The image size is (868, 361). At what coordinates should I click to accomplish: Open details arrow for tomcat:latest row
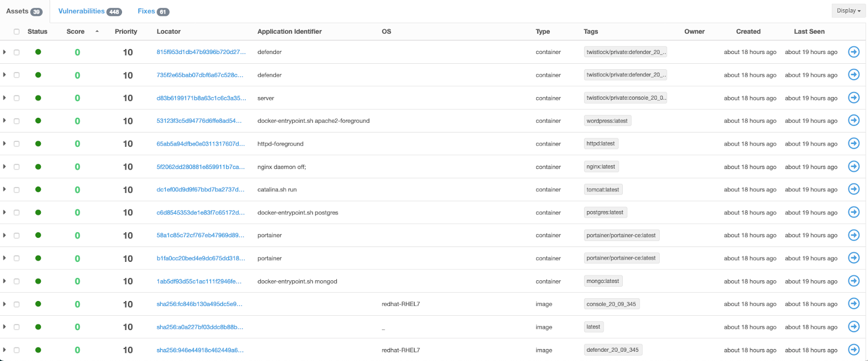coord(853,189)
